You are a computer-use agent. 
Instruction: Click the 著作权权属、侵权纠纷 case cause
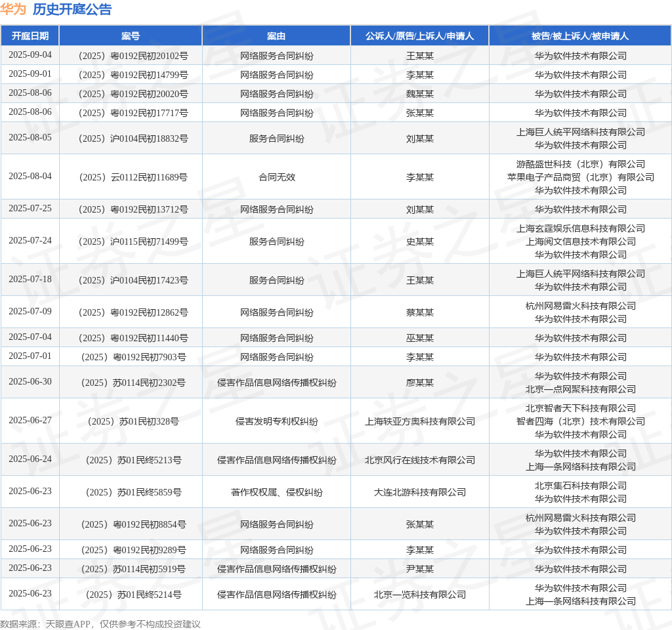click(277, 492)
